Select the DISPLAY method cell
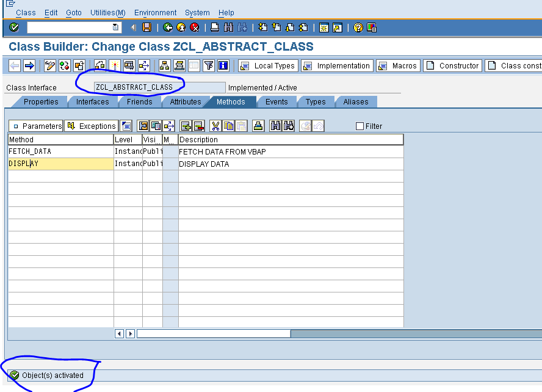 [x=61, y=164]
